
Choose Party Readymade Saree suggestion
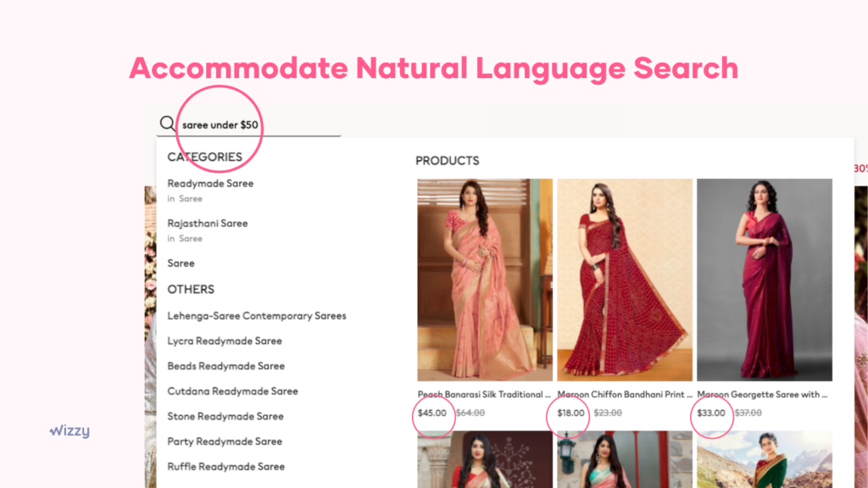tap(225, 441)
